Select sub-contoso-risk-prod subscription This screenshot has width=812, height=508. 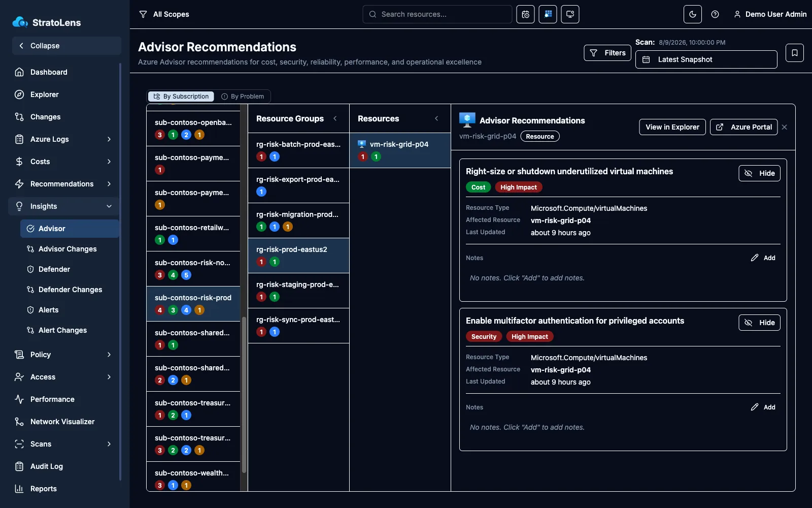[193, 304]
